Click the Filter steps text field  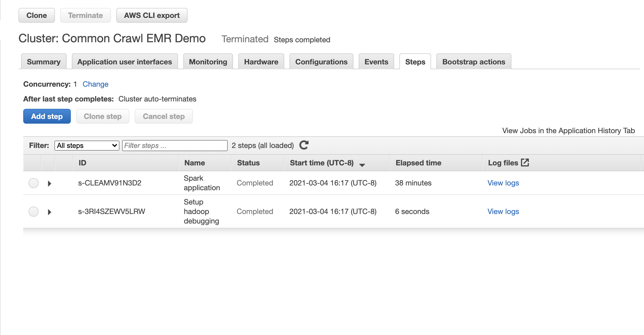point(174,145)
